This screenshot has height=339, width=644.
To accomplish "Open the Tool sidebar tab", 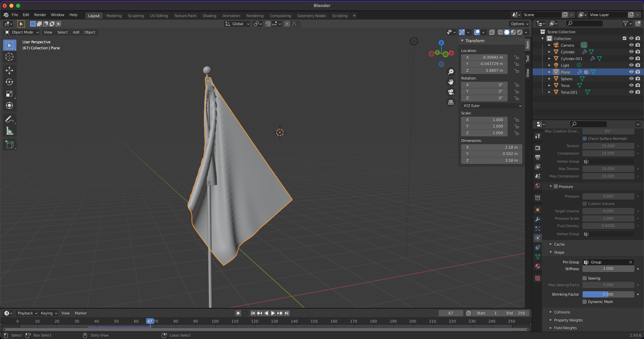I will [x=528, y=59].
